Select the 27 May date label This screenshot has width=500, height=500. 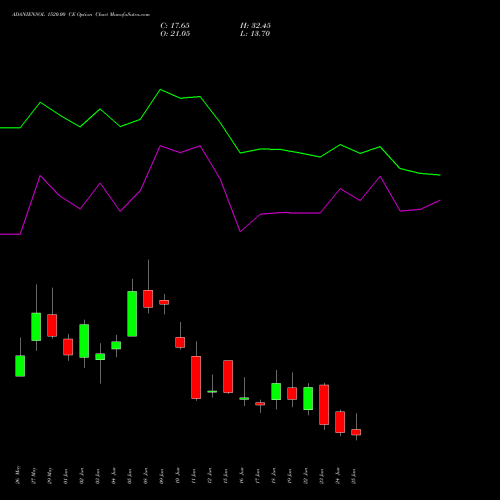(x=34, y=475)
